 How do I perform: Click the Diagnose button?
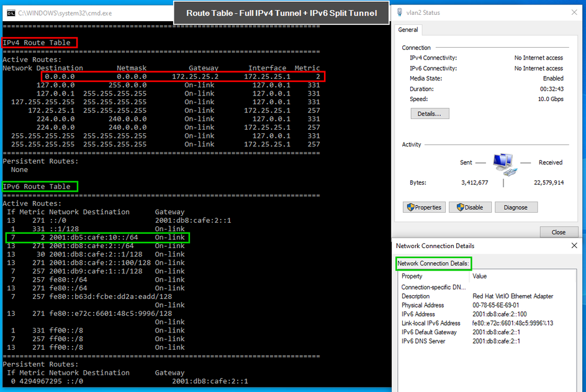pos(516,207)
